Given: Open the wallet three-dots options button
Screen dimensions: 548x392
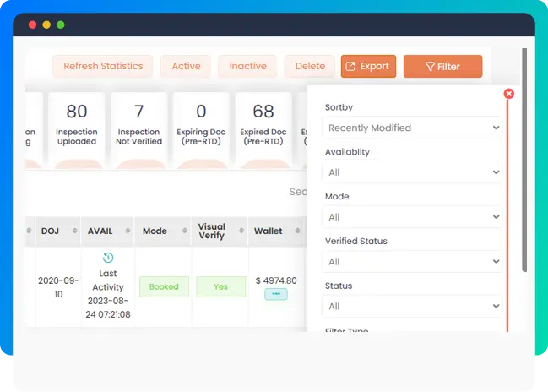Looking at the screenshot, I should (275, 294).
